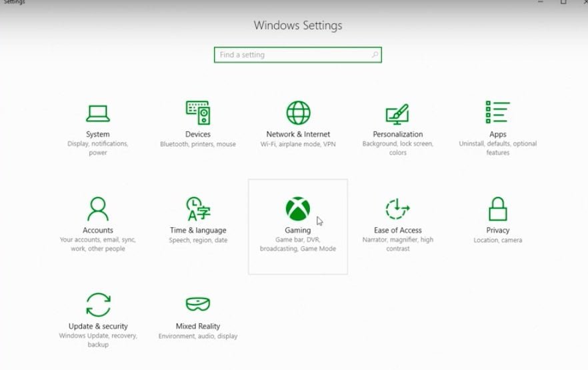Screen dimensions: 588x370
Task: Open the Personalization paintbrush icon
Action: [397, 114]
